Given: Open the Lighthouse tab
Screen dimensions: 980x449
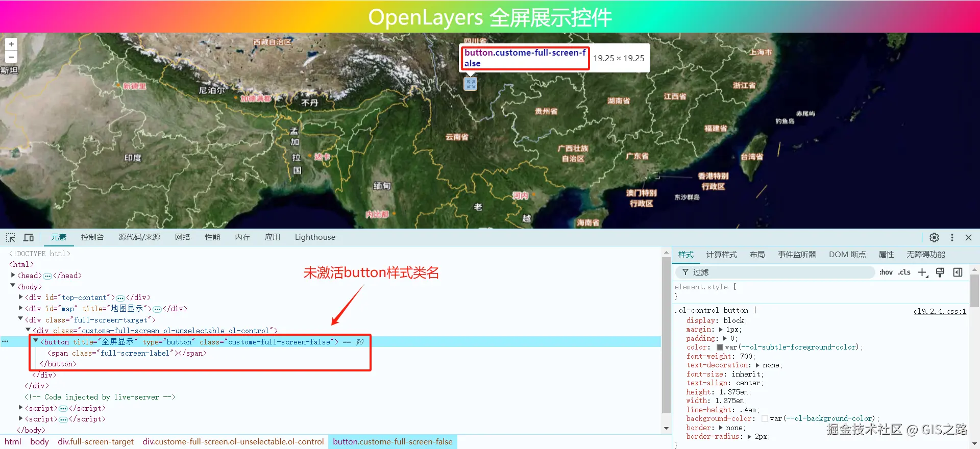Looking at the screenshot, I should click(x=315, y=237).
